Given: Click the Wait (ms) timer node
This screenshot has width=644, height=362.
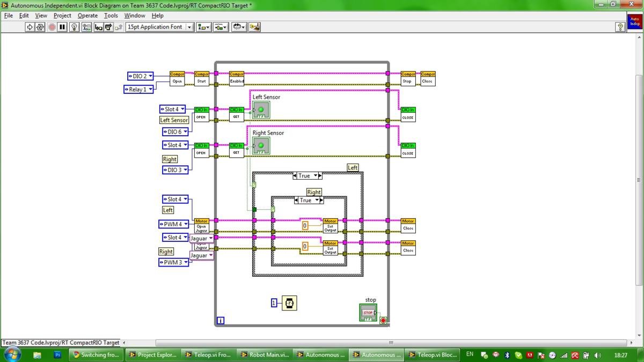Looking at the screenshot, I should pos(290,303).
